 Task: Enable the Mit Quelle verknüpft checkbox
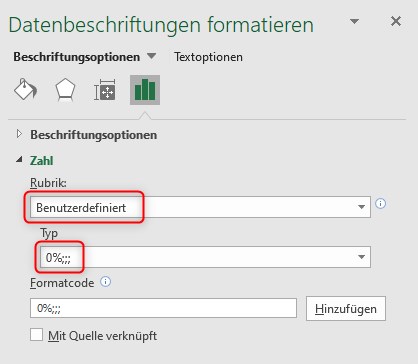pos(36,335)
